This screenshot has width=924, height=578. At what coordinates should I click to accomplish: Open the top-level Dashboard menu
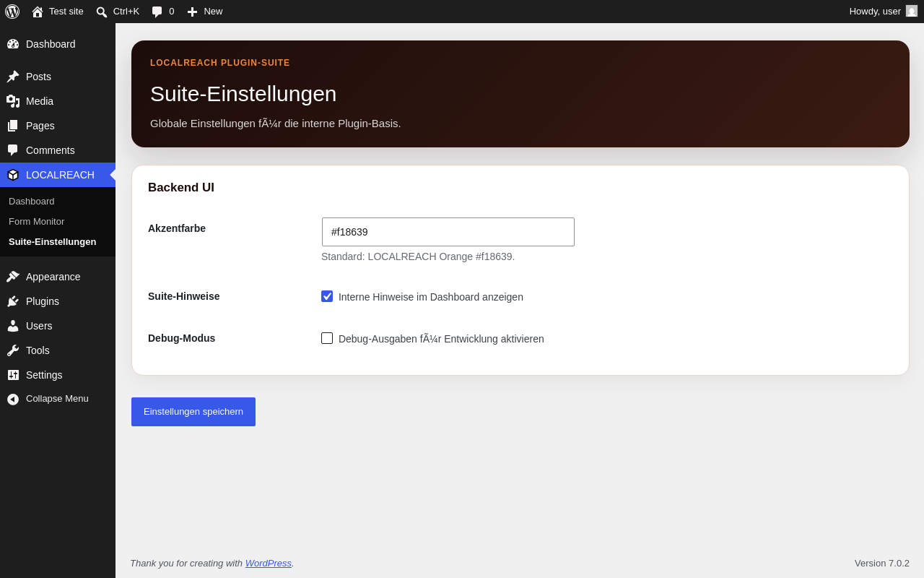[x=58, y=44]
